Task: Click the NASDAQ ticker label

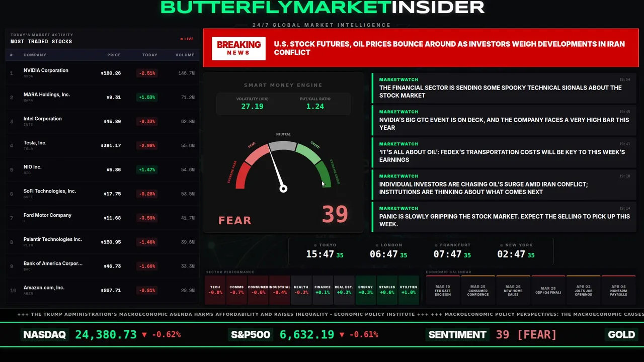Action: [45, 335]
